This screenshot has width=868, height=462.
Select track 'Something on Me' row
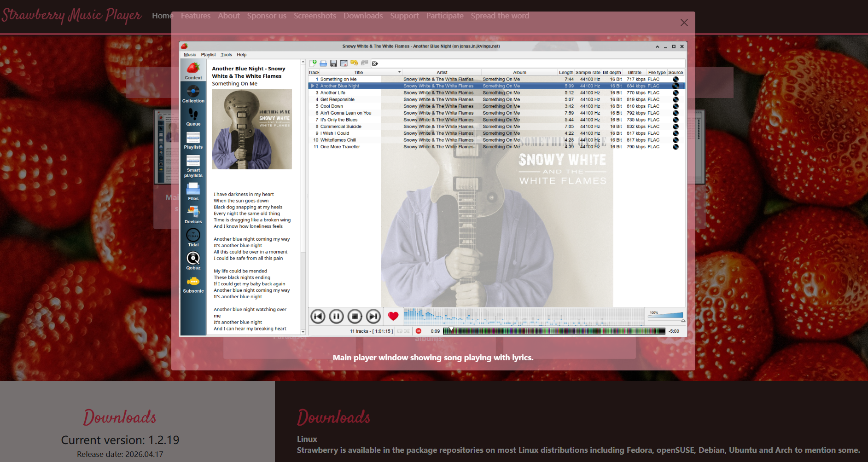(x=497, y=79)
